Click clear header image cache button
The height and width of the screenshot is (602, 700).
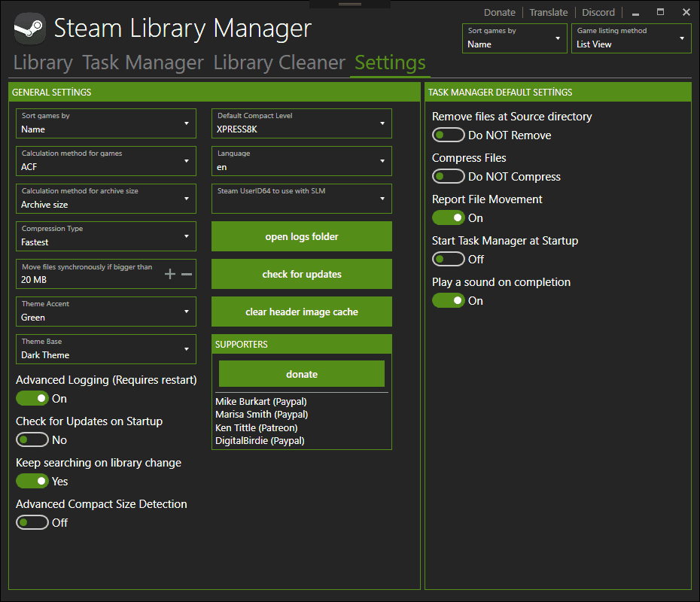[x=301, y=312]
